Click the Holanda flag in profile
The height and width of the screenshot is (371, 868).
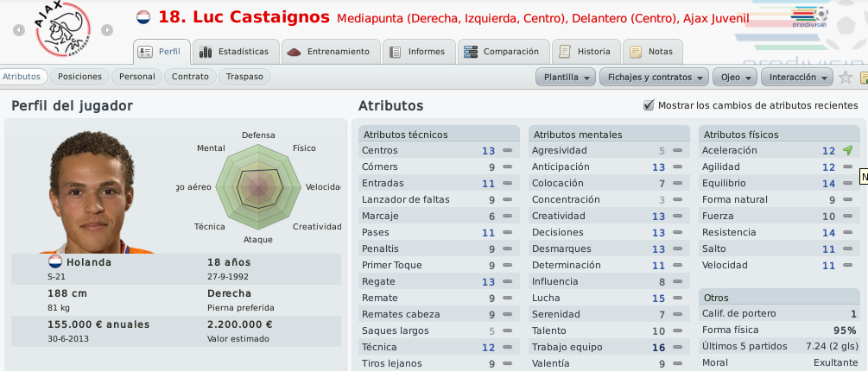(54, 262)
